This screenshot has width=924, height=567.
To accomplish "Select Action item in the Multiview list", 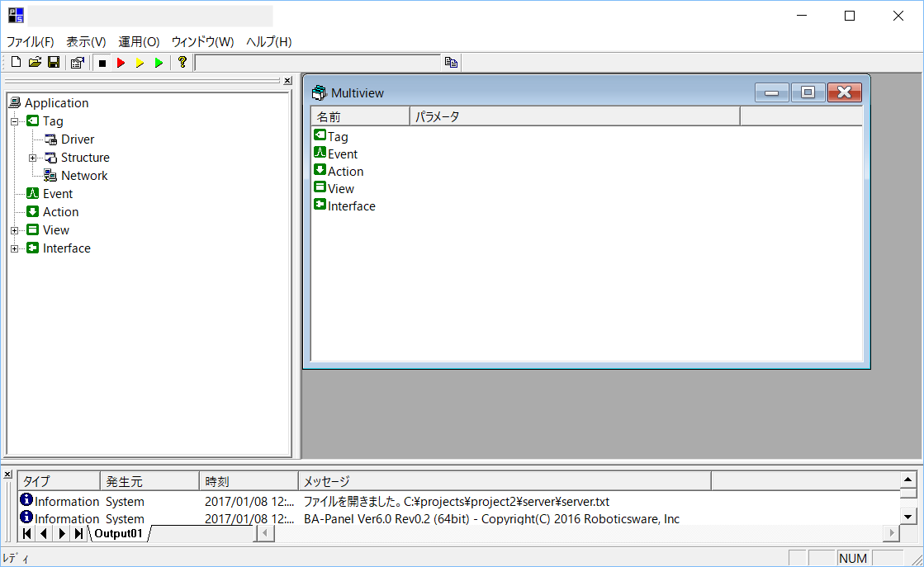I will click(x=345, y=172).
